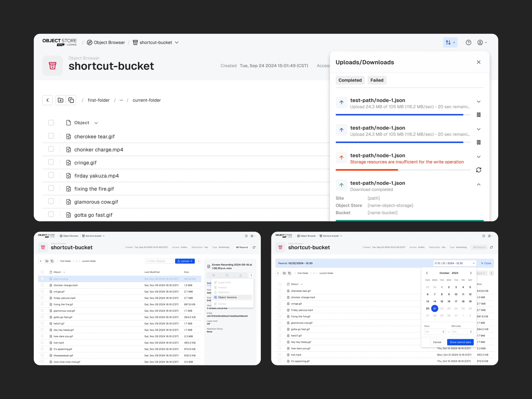Choose Object Versions from the context menu
The image size is (532, 399).
click(227, 297)
